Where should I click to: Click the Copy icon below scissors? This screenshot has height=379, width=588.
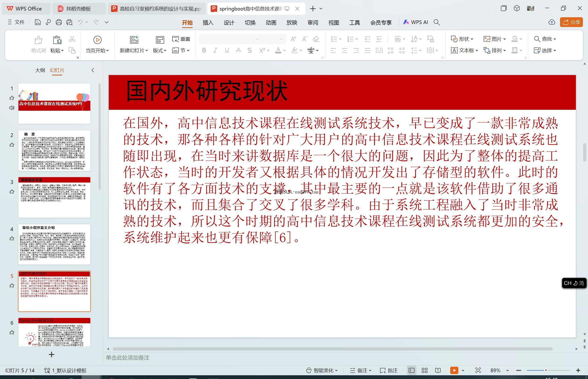point(72,50)
